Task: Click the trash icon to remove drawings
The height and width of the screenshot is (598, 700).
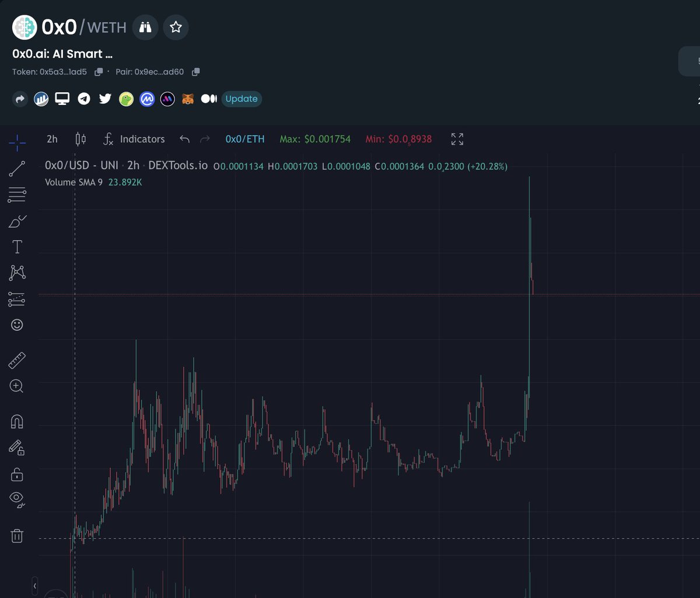Action: pos(17,536)
